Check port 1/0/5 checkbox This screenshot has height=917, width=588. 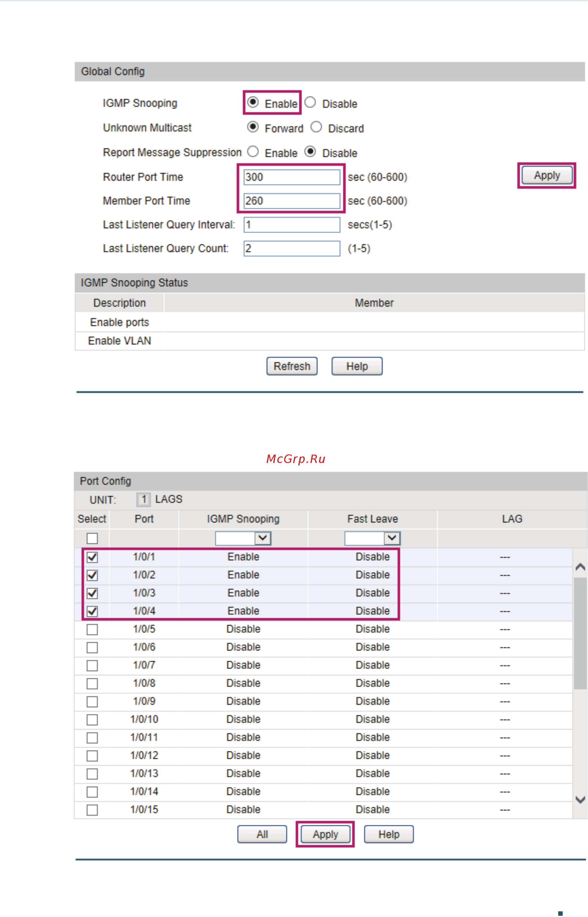coord(92,629)
